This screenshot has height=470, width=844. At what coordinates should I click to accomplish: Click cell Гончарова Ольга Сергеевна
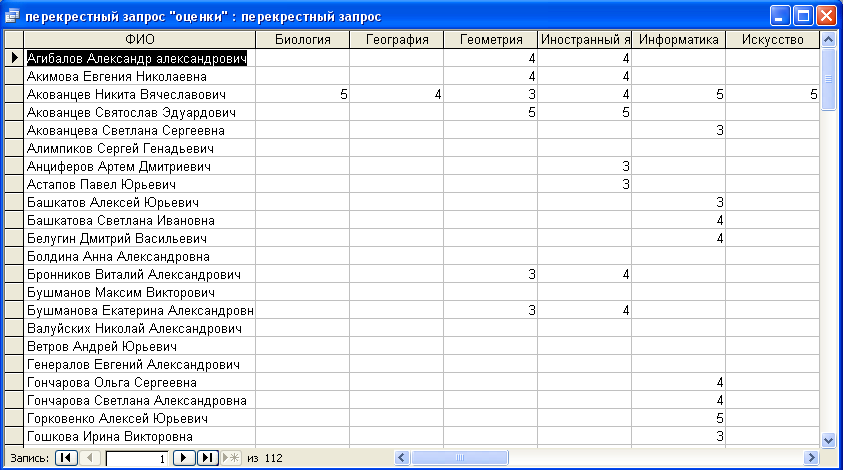139,382
